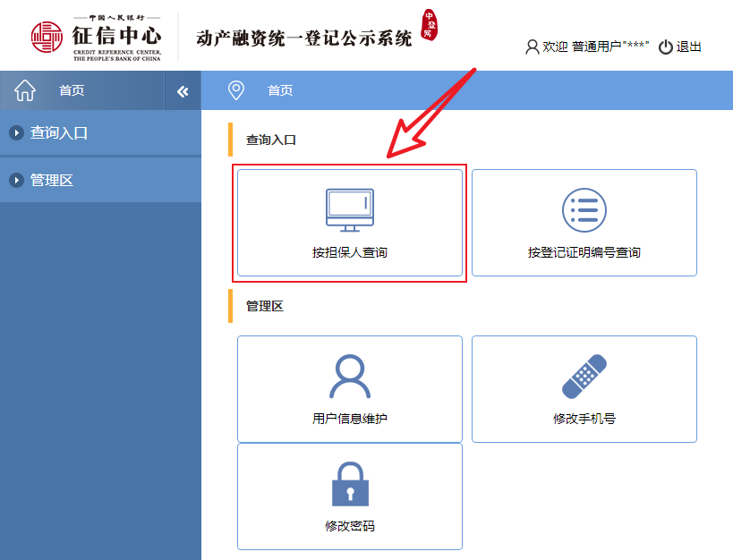Viewport: 733px width, 560px height.
Task: Click the house icon in the sidebar header
Action: tap(25, 90)
